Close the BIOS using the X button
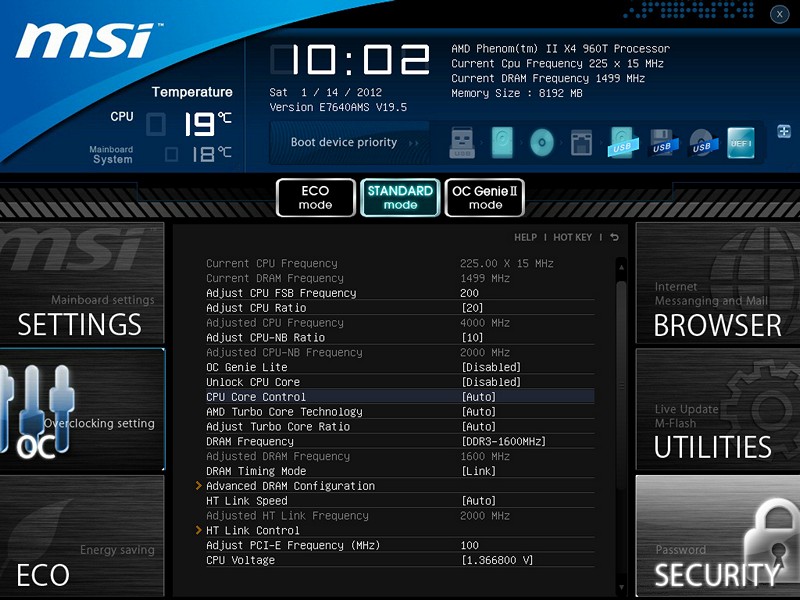 pyautogui.click(x=780, y=14)
